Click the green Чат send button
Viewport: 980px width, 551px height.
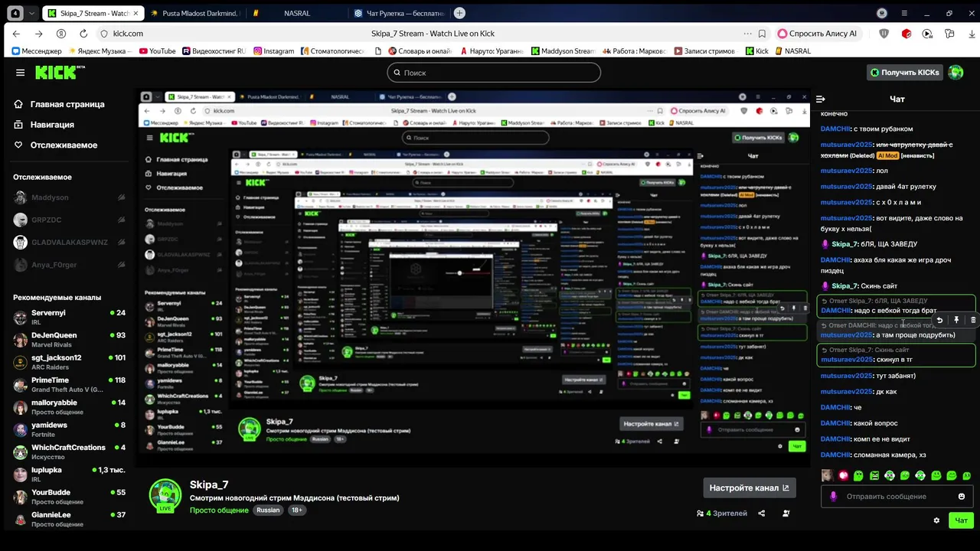962,520
